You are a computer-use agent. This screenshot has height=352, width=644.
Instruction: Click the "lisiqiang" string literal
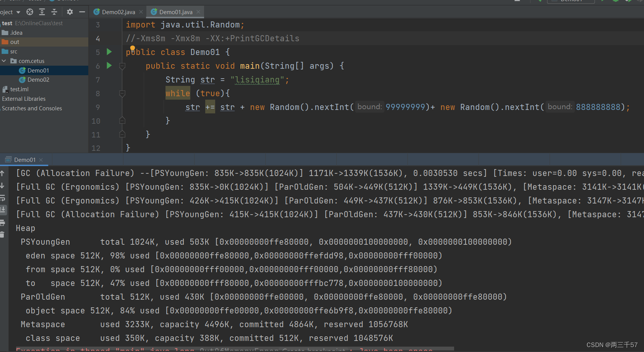click(x=257, y=80)
